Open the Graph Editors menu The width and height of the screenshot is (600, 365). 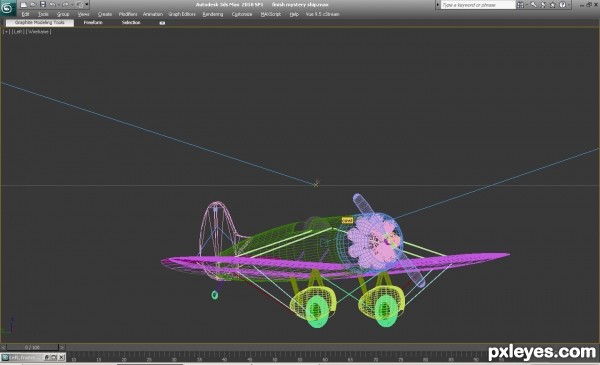tap(182, 14)
